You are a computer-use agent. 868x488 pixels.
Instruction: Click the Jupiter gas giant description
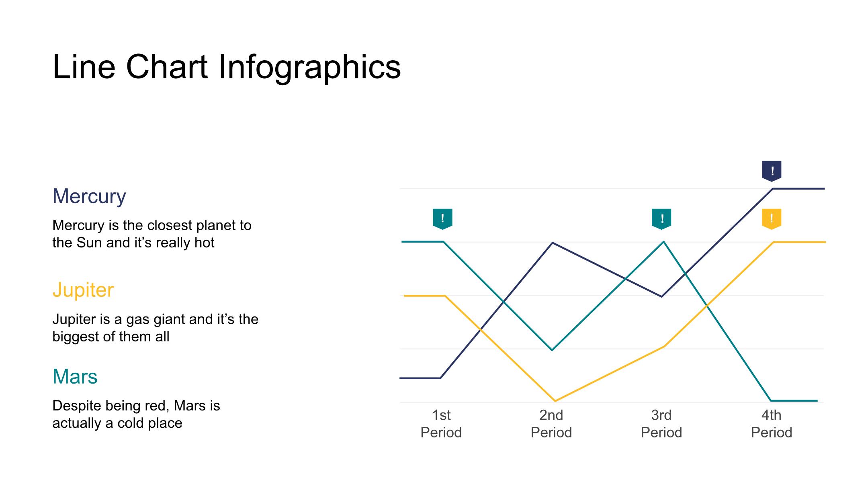[155, 328]
